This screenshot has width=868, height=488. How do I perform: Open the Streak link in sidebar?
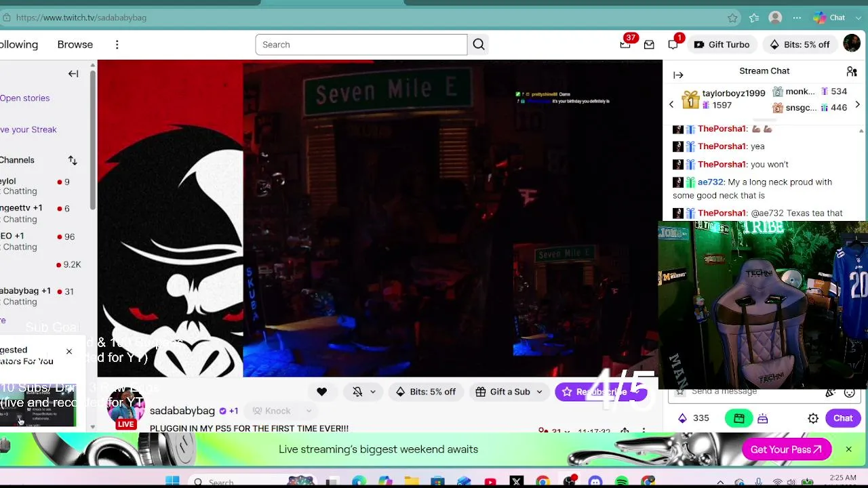[28, 129]
